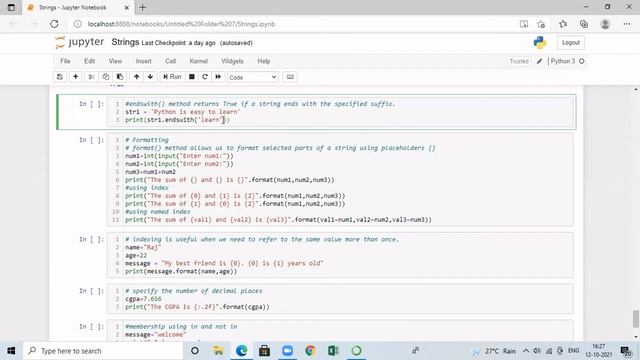Move selected cell down arrow
The height and width of the screenshot is (360, 640).
point(150,77)
